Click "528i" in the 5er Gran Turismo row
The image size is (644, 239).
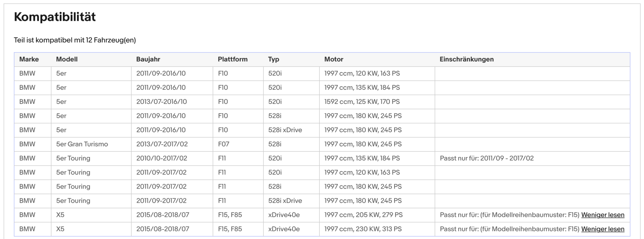(x=275, y=144)
